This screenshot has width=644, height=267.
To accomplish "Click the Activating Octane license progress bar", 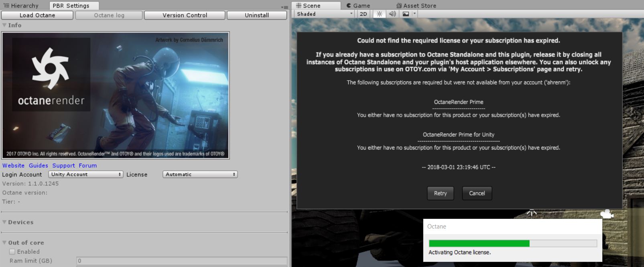I will point(513,243).
